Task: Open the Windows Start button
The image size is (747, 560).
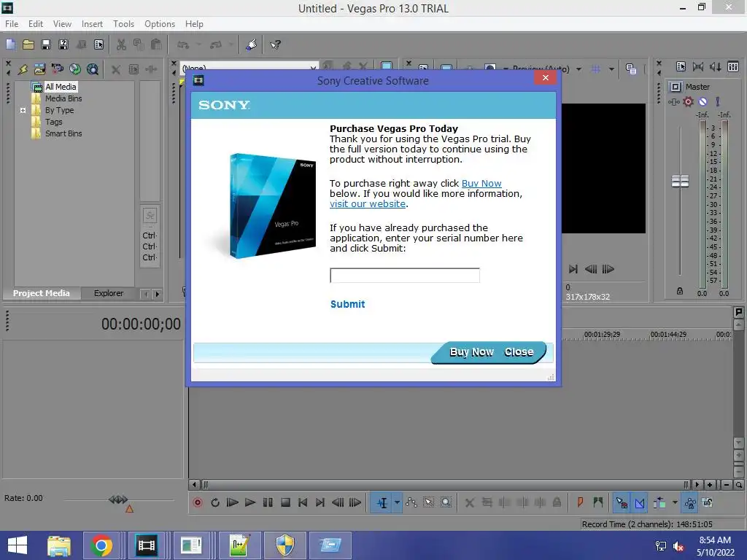Action: [18, 545]
